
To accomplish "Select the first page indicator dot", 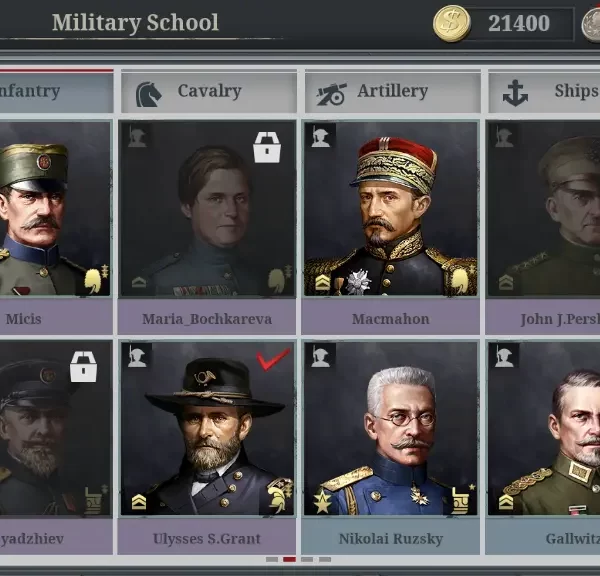I will (x=272, y=560).
